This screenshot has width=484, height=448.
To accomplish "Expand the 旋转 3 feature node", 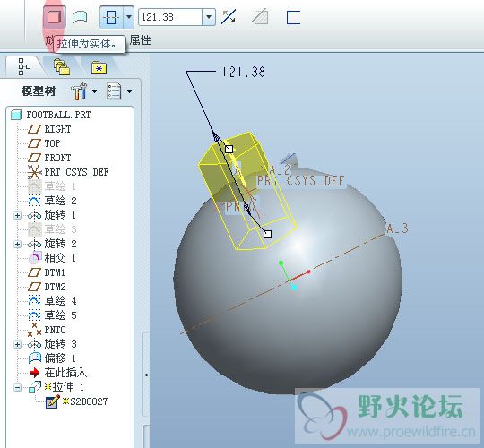I will point(17,344).
